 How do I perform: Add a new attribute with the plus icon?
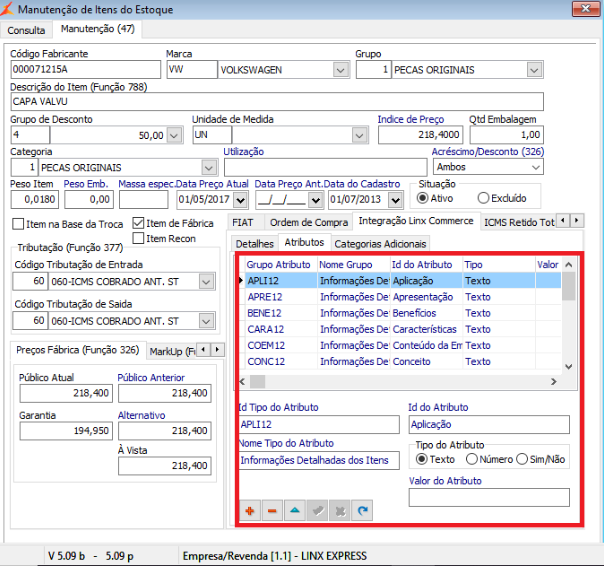coord(250,511)
